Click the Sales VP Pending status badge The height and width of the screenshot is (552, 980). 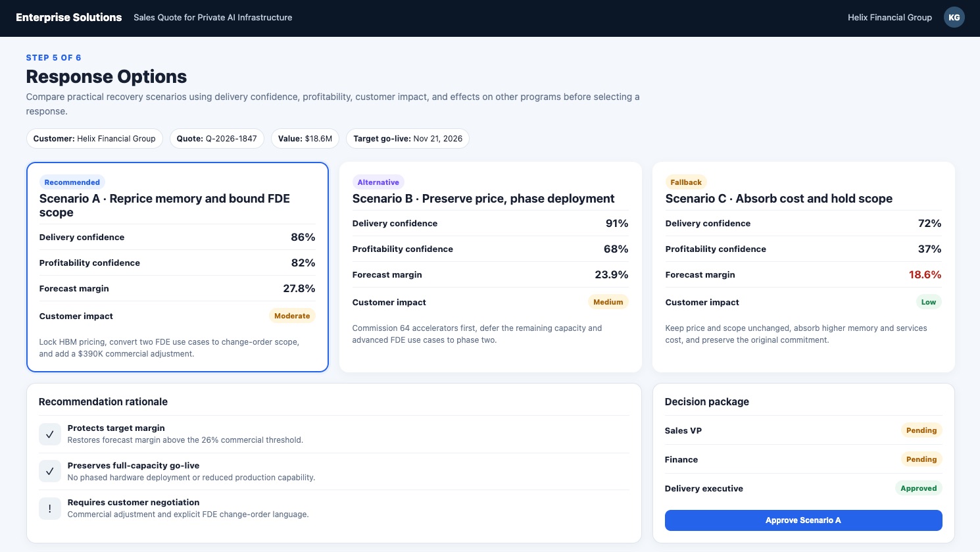[921, 430]
